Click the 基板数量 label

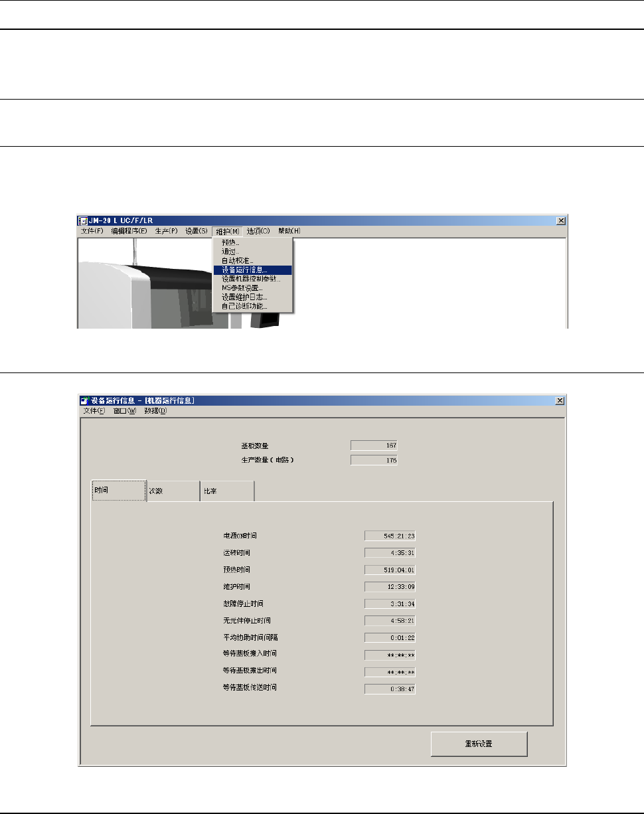click(x=254, y=446)
